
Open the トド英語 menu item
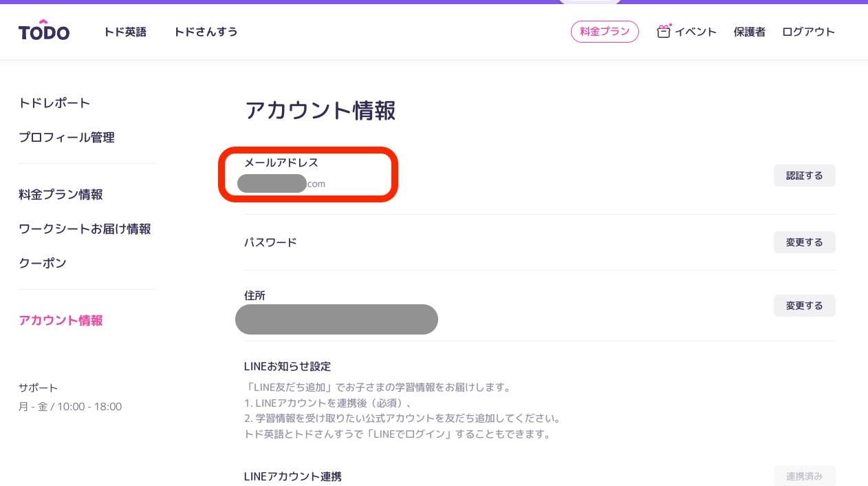pyautogui.click(x=125, y=32)
